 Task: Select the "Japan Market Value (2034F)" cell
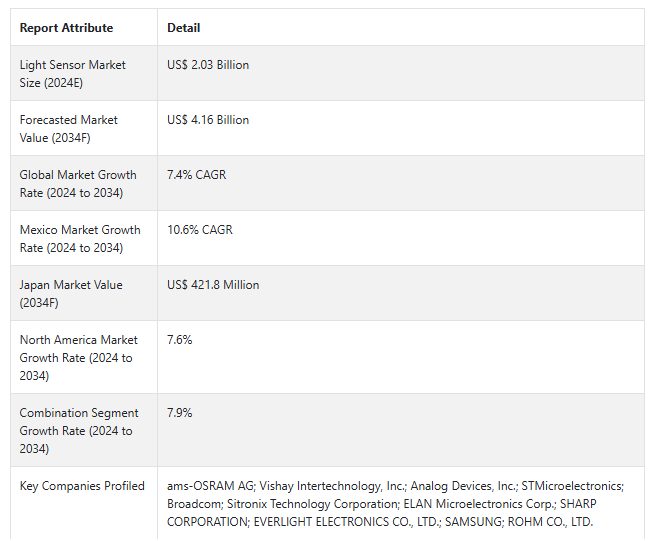71,294
